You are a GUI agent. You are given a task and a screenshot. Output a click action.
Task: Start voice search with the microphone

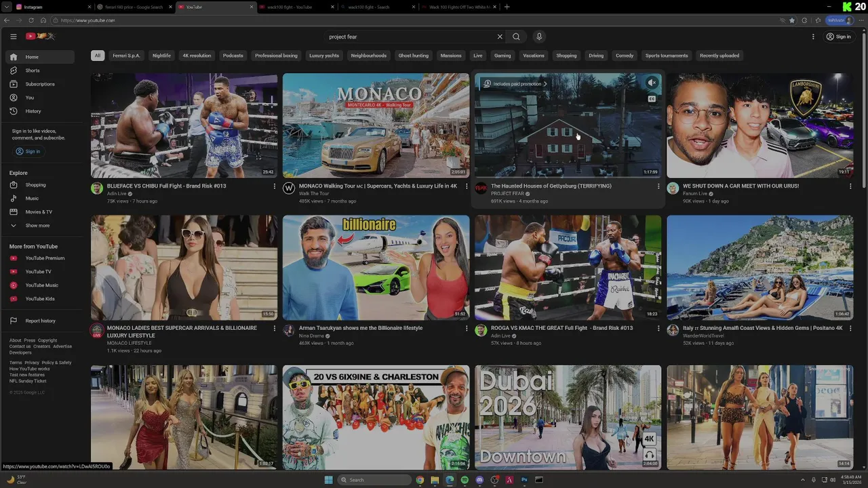pos(539,37)
